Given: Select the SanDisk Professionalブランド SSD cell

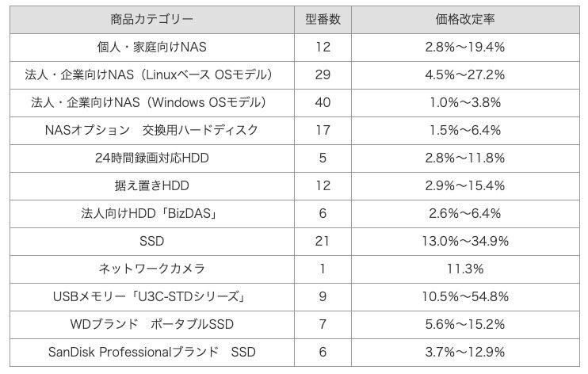Looking at the screenshot, I should pos(151,352).
